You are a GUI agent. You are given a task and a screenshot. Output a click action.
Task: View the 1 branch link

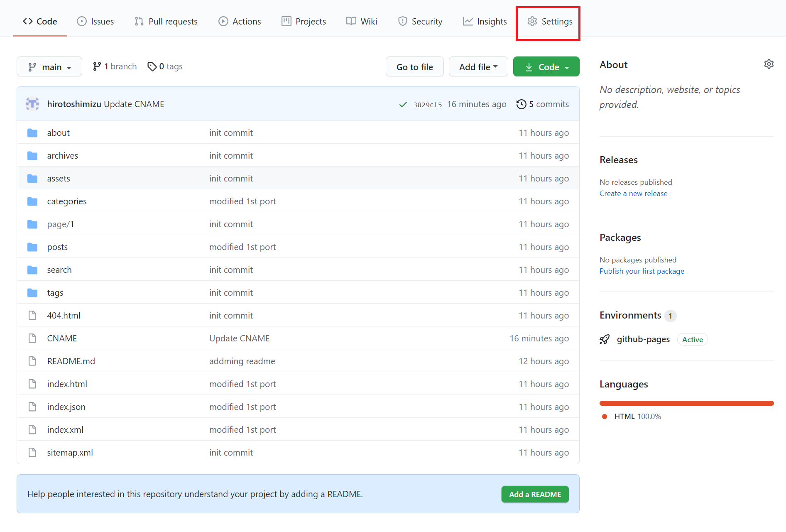coord(115,66)
